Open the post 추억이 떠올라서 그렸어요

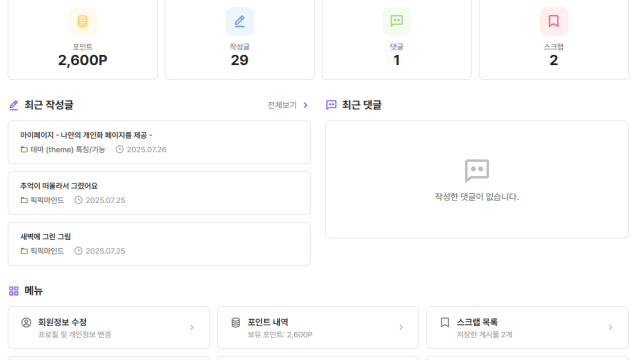159,193
